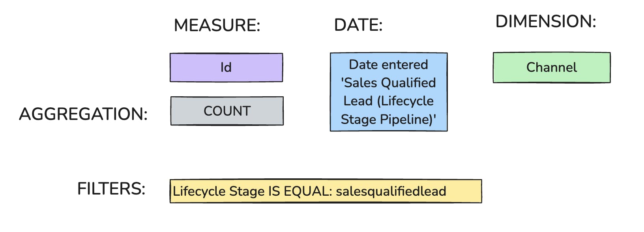644x232 pixels.
Task: Click the 'Sales Qualified' text line
Action: click(x=388, y=83)
